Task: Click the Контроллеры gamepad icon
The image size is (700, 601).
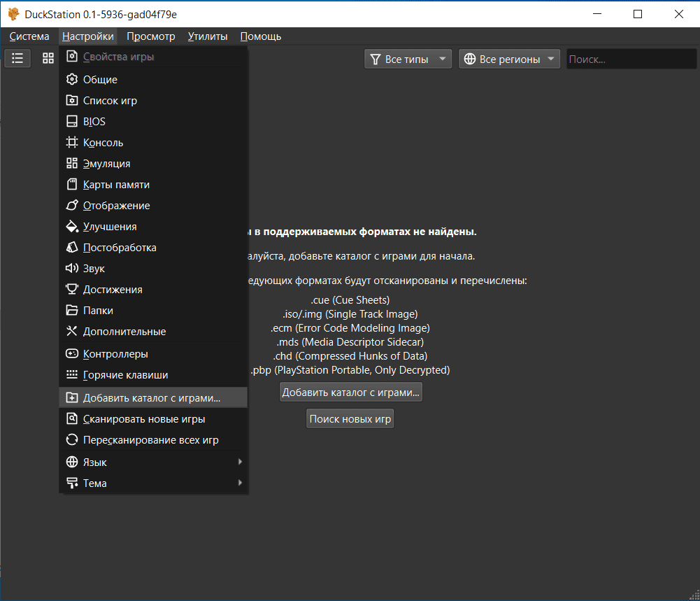Action: pos(72,353)
